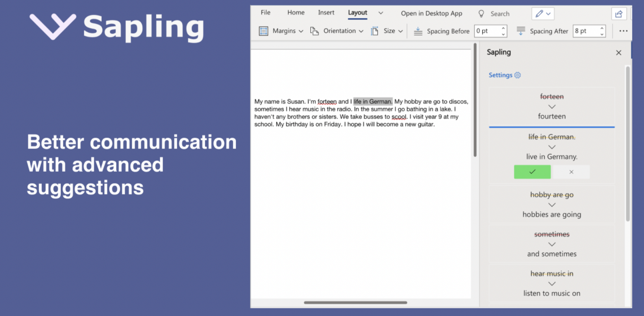Reject the live in Germany suggestion
The height and width of the screenshot is (316, 644).
(571, 172)
